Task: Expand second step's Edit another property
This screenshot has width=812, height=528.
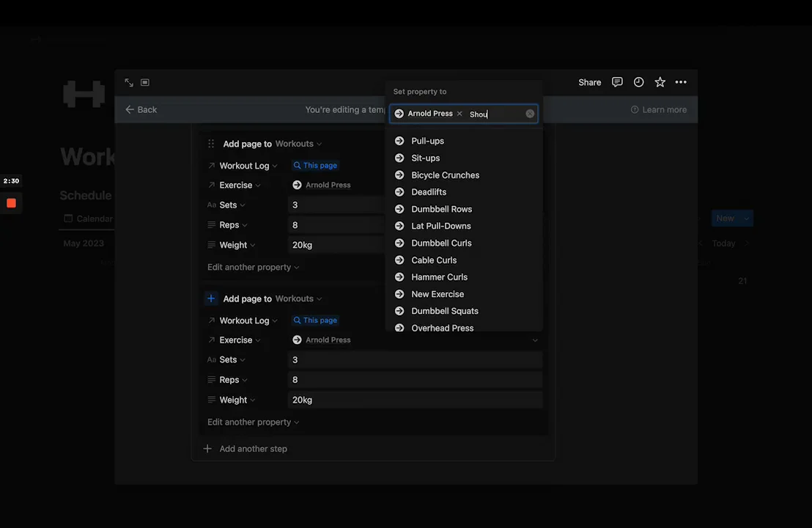Action: pos(254,422)
